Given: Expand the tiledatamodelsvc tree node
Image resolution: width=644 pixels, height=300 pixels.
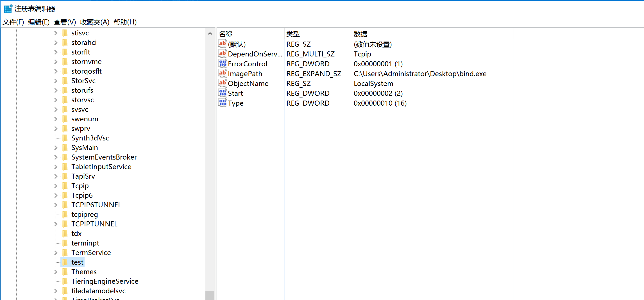Looking at the screenshot, I should [x=56, y=291].
